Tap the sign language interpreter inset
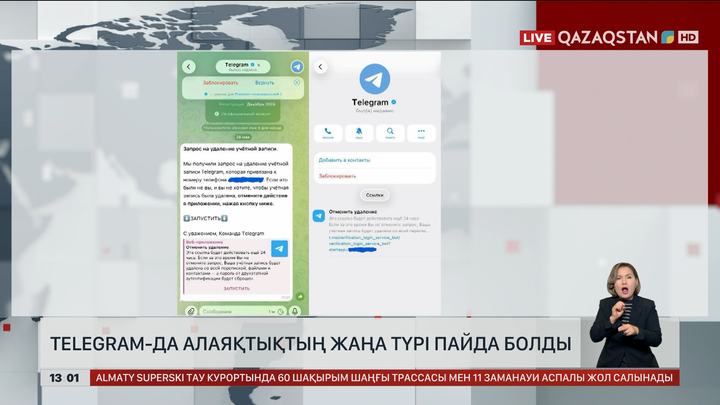This screenshot has width=720, height=405. 625,315
